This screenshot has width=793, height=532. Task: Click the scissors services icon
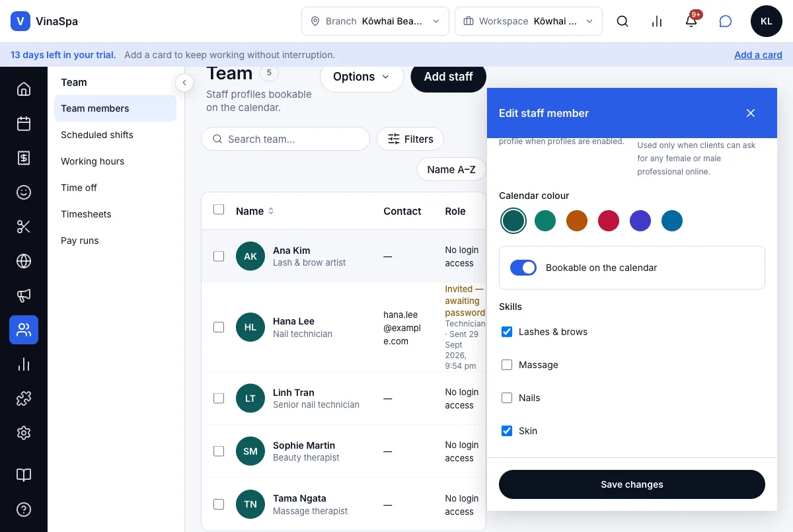click(x=24, y=227)
